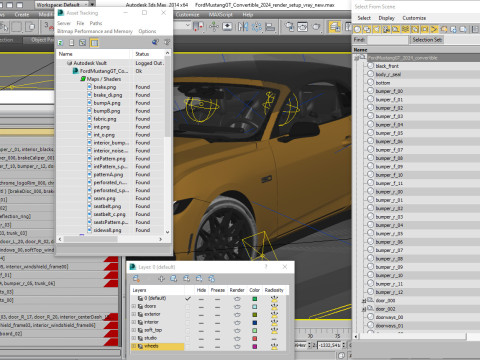Open Customize menu in Select From Scene
The height and width of the screenshot is (360, 480).
click(414, 18)
